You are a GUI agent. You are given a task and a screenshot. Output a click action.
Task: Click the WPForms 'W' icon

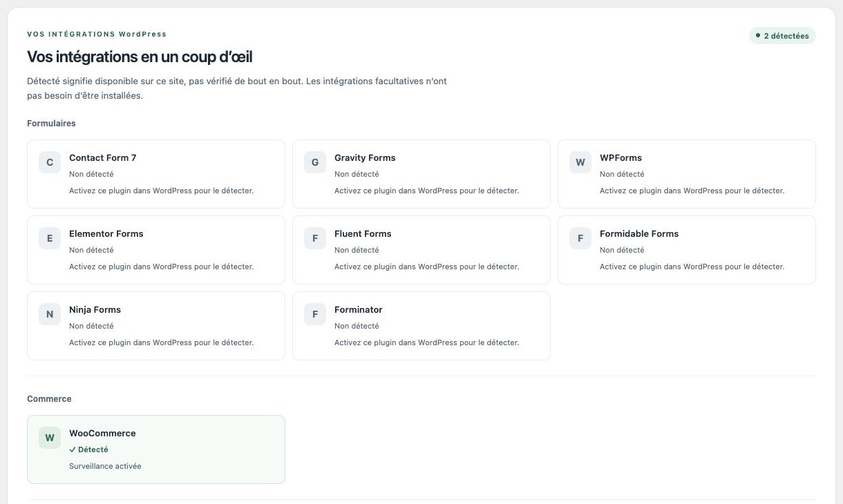pyautogui.click(x=580, y=163)
